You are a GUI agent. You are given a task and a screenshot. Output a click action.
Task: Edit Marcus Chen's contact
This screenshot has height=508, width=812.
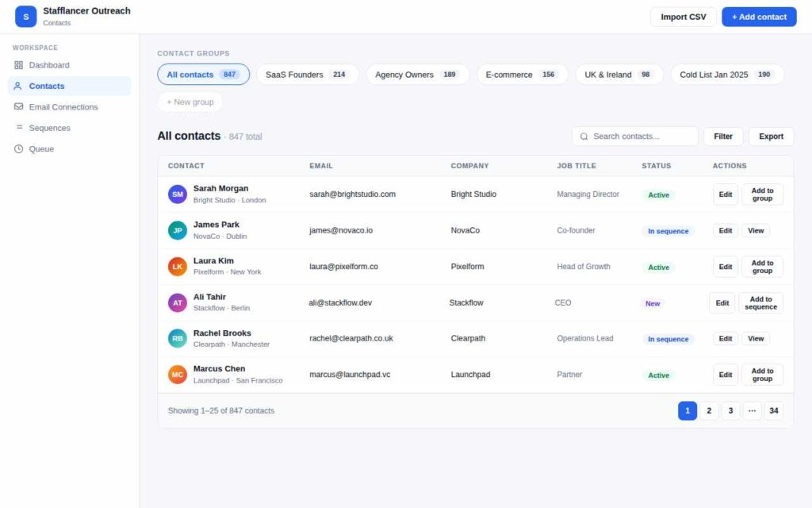click(x=725, y=375)
